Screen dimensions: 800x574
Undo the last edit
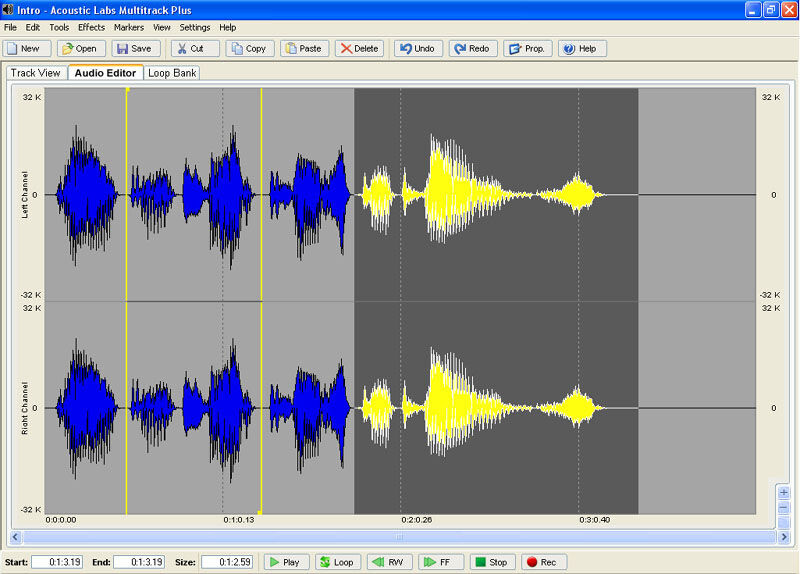pyautogui.click(x=418, y=48)
